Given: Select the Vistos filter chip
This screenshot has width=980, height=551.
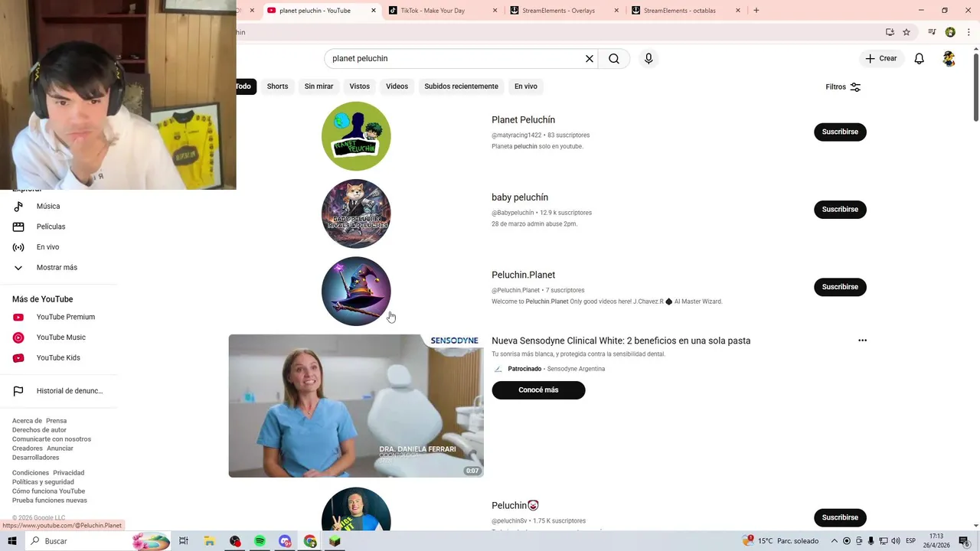Looking at the screenshot, I should (x=360, y=86).
